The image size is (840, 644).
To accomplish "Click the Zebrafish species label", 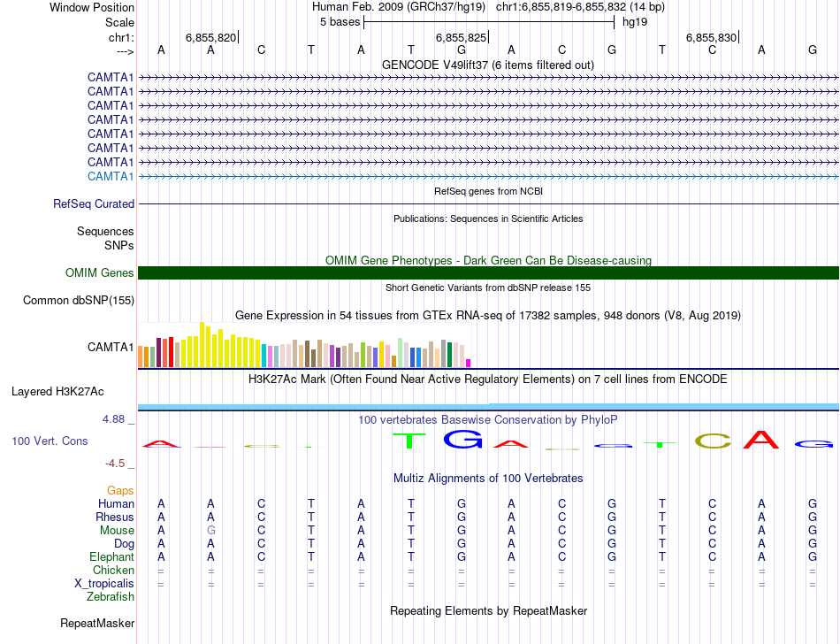I will pos(111,597).
